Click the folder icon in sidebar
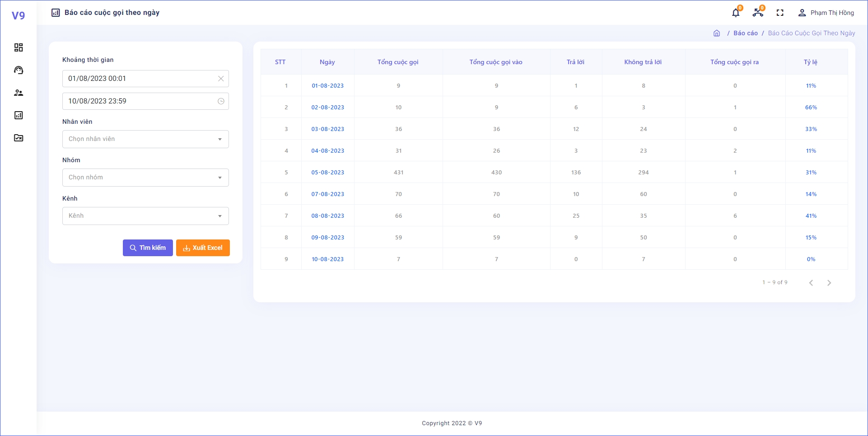This screenshot has width=868, height=436. tap(19, 138)
